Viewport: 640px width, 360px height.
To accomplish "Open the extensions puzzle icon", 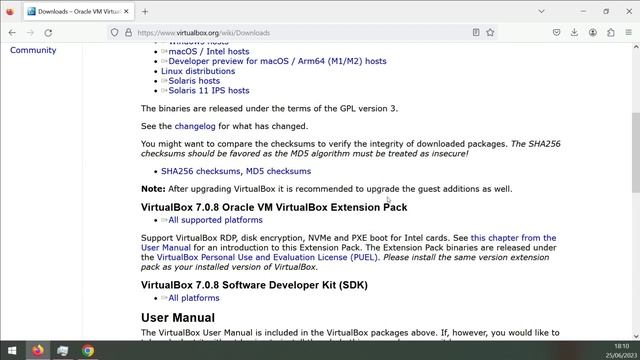I will tap(611, 33).
